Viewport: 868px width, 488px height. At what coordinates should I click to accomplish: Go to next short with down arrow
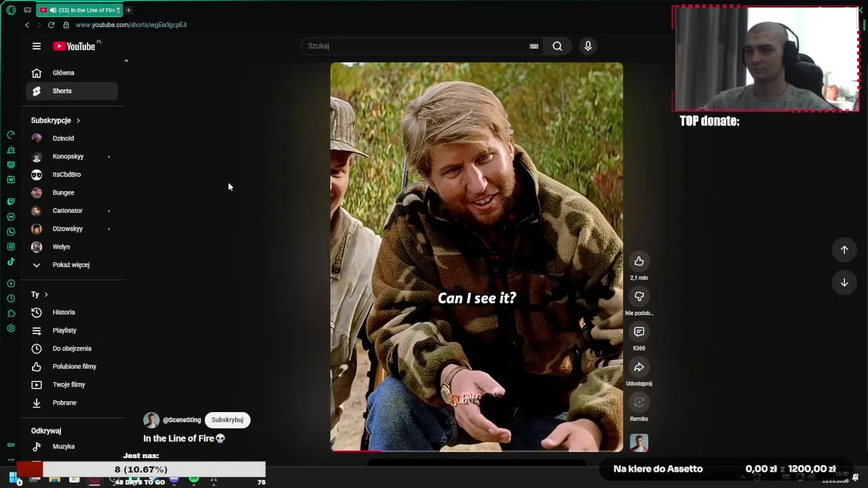[x=844, y=283]
